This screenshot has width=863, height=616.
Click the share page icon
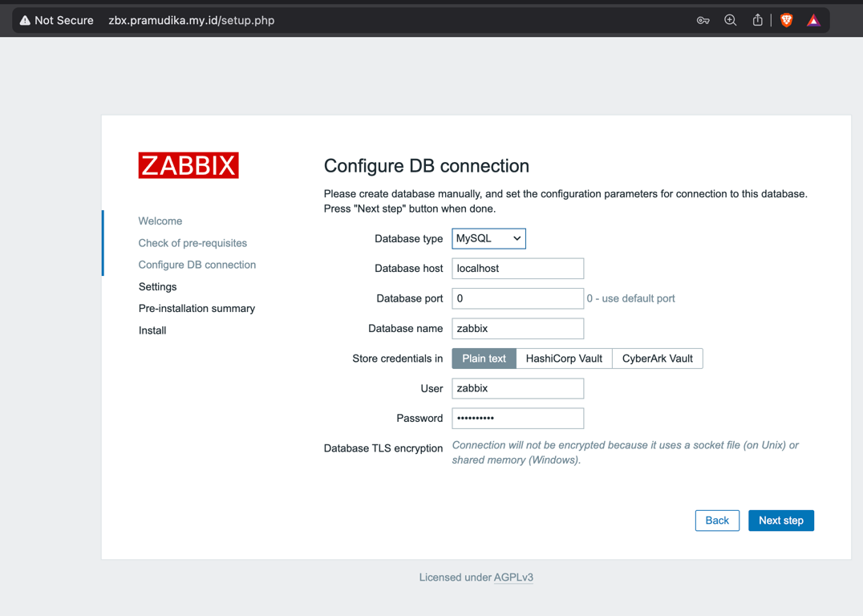pyautogui.click(x=757, y=20)
